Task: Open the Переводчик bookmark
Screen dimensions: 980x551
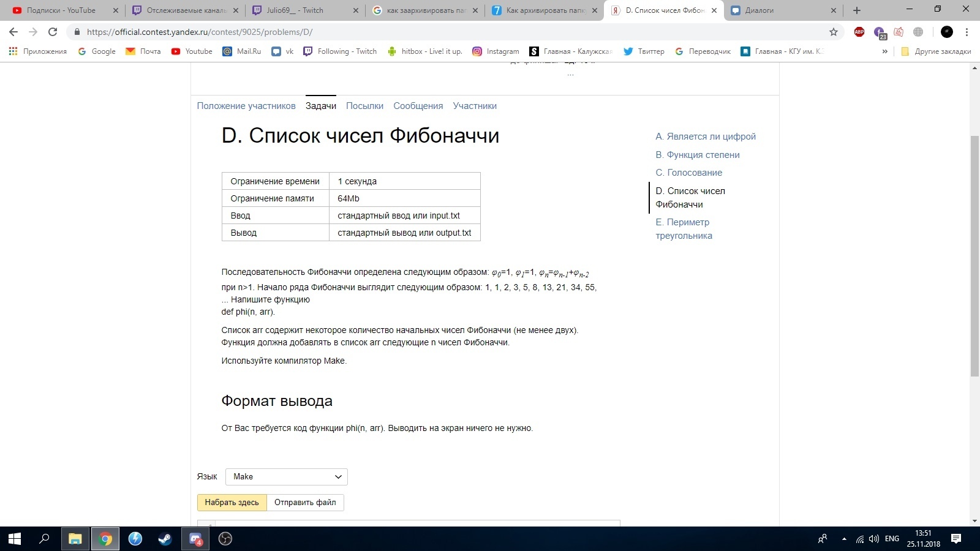Action: (x=703, y=51)
